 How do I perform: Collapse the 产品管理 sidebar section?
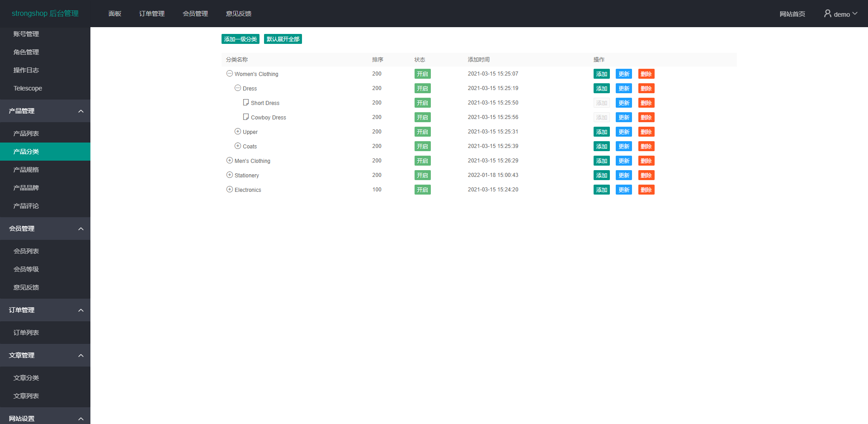point(81,111)
